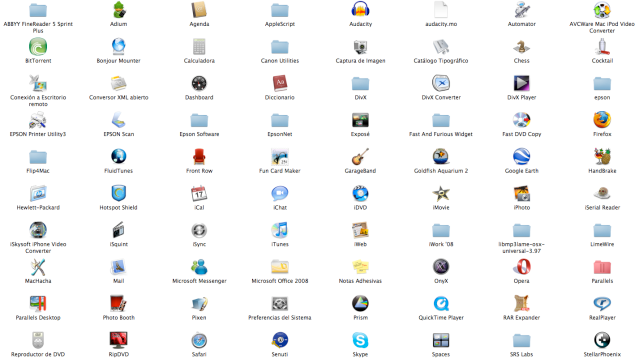Launch the Chess app icon
Image resolution: width=639 pixels, height=363 pixels.
[522, 46]
